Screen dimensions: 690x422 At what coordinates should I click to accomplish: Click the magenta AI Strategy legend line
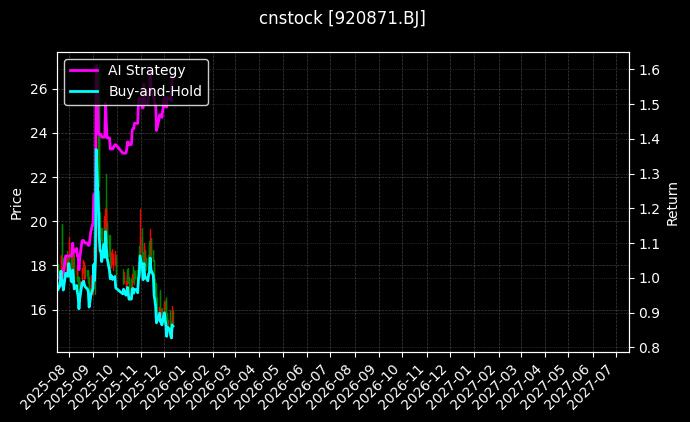84,71
